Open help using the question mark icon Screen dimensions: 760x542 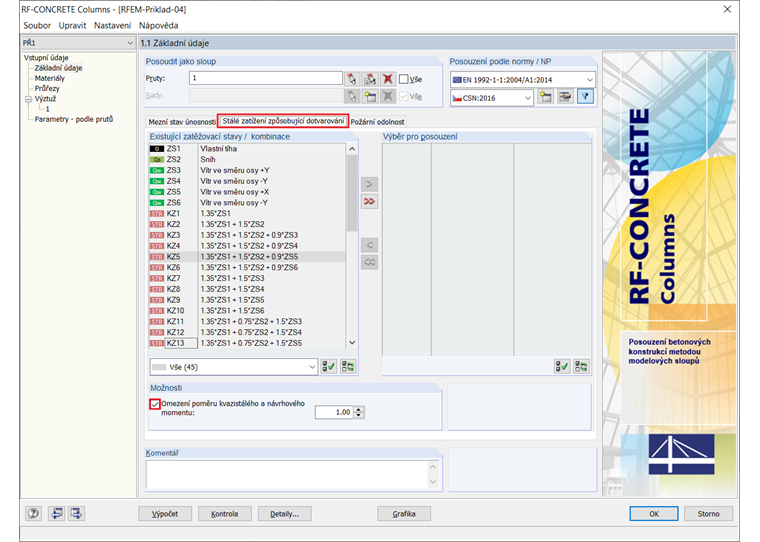tap(33, 513)
